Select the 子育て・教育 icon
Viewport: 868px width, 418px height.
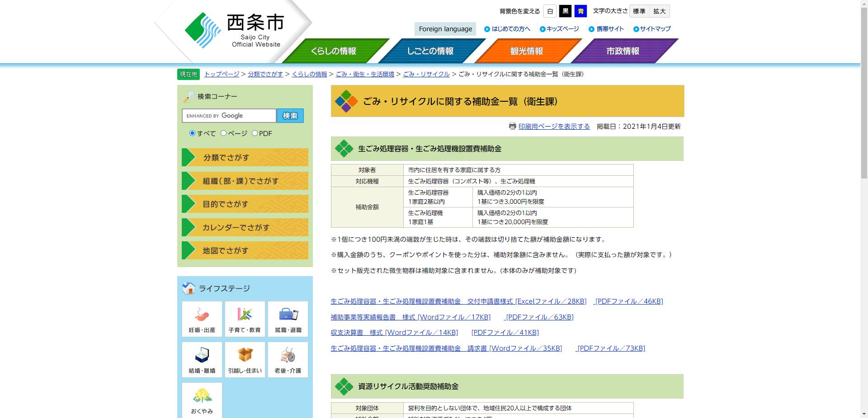point(245,319)
